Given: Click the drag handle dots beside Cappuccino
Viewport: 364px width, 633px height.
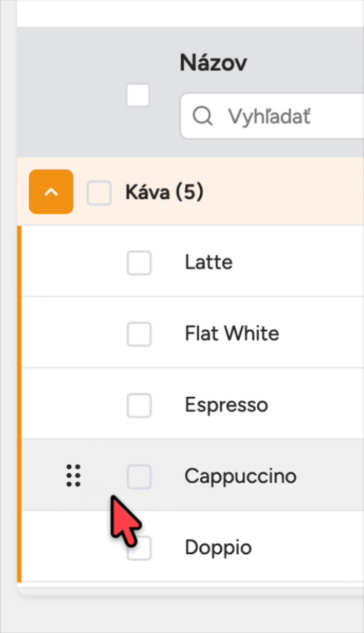Looking at the screenshot, I should (x=74, y=475).
